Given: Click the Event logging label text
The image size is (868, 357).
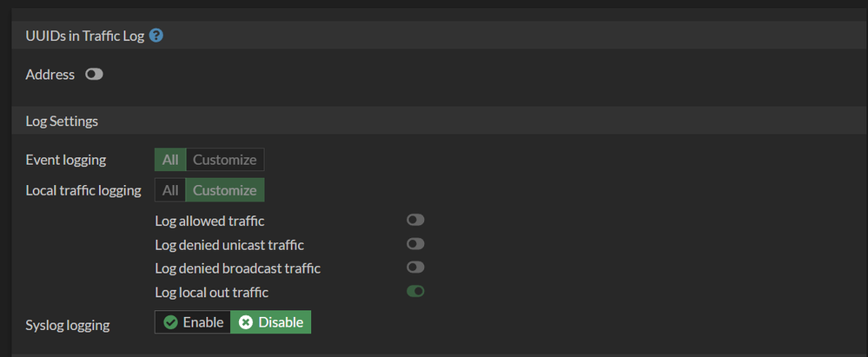Looking at the screenshot, I should click(66, 160).
